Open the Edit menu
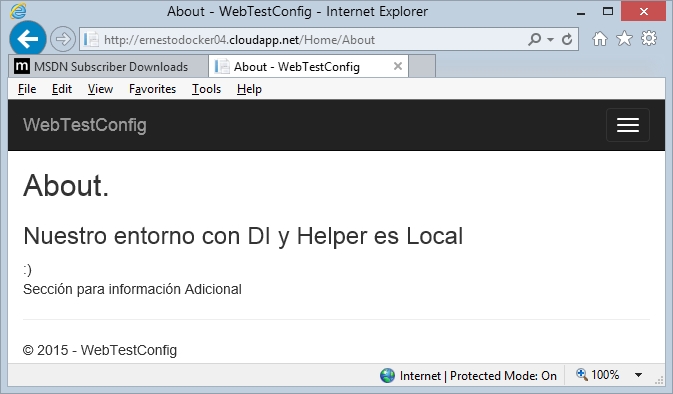Image resolution: width=673 pixels, height=394 pixels. 62,89
